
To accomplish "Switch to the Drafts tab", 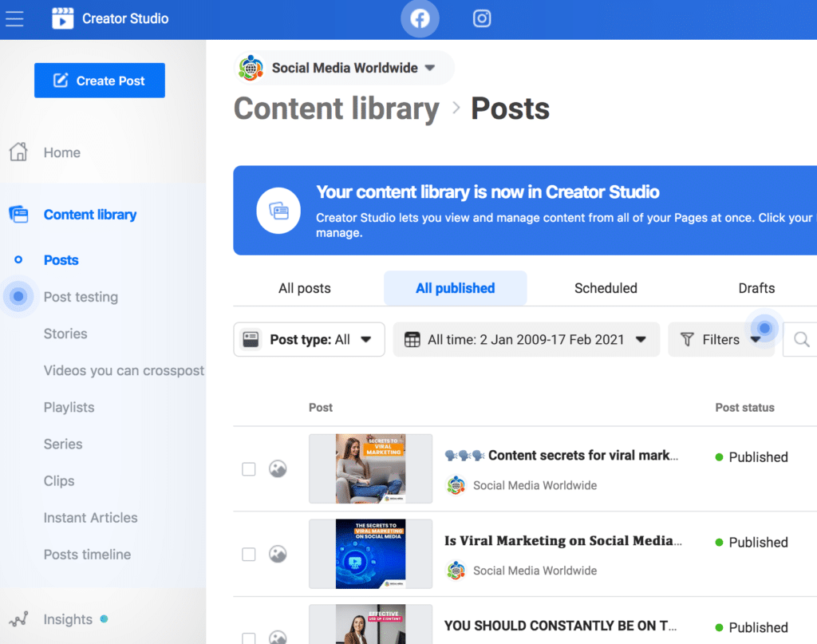I will click(756, 288).
